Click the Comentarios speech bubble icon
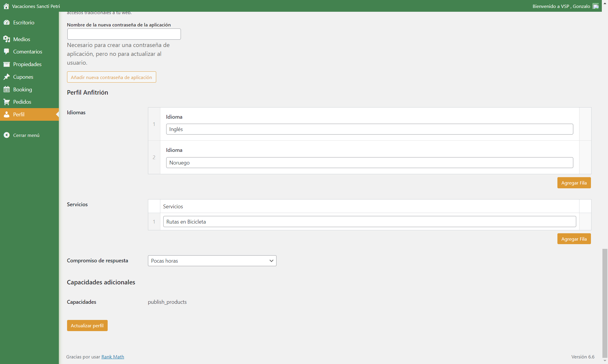 click(6, 51)
